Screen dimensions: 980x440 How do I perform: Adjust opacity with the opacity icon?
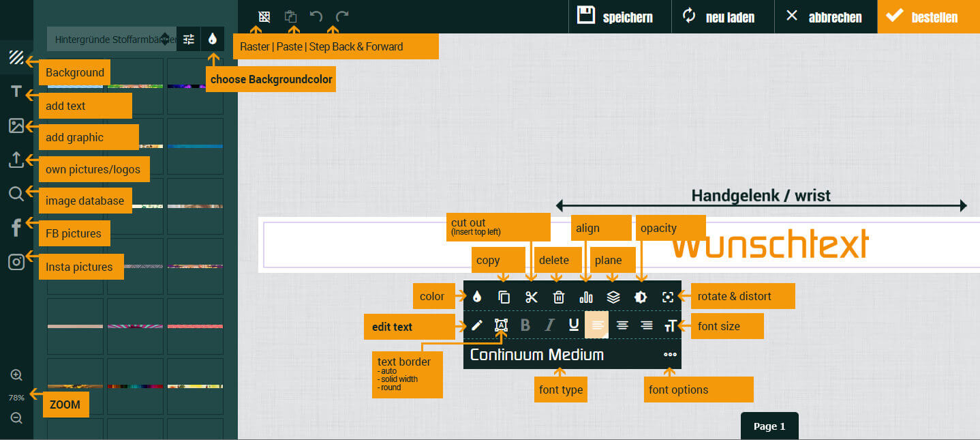[x=641, y=297]
